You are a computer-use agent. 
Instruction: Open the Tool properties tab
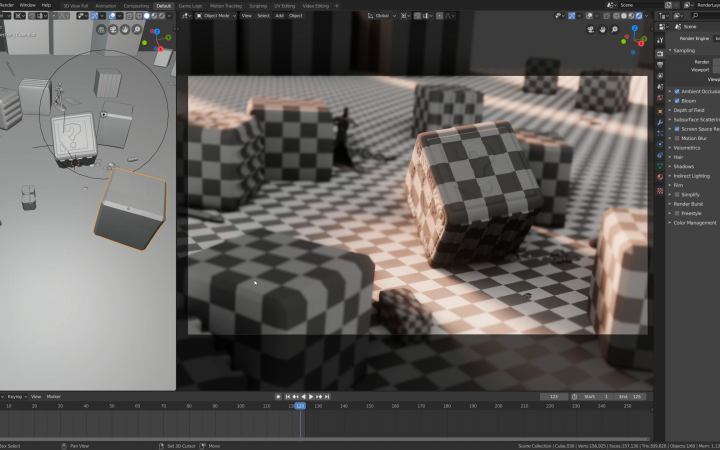[x=660, y=40]
